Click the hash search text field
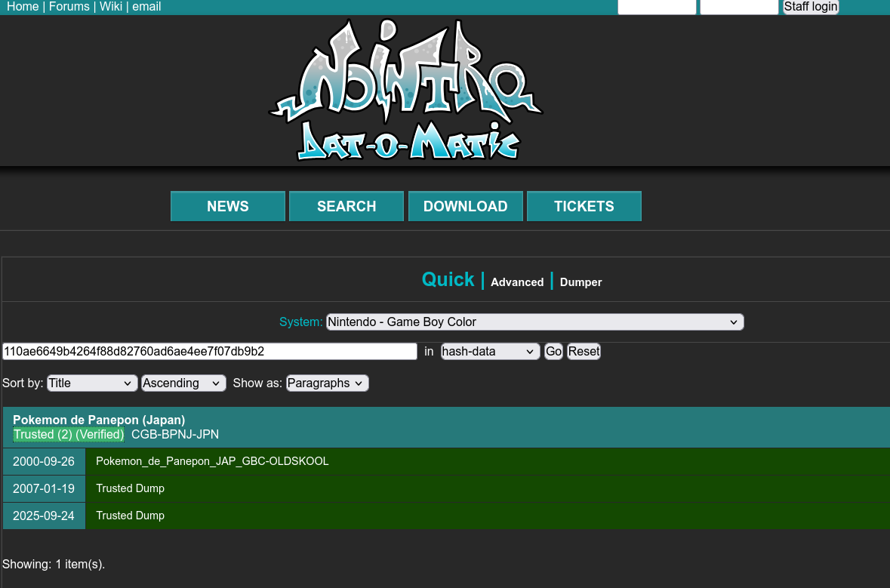This screenshot has width=890, height=588. (209, 351)
